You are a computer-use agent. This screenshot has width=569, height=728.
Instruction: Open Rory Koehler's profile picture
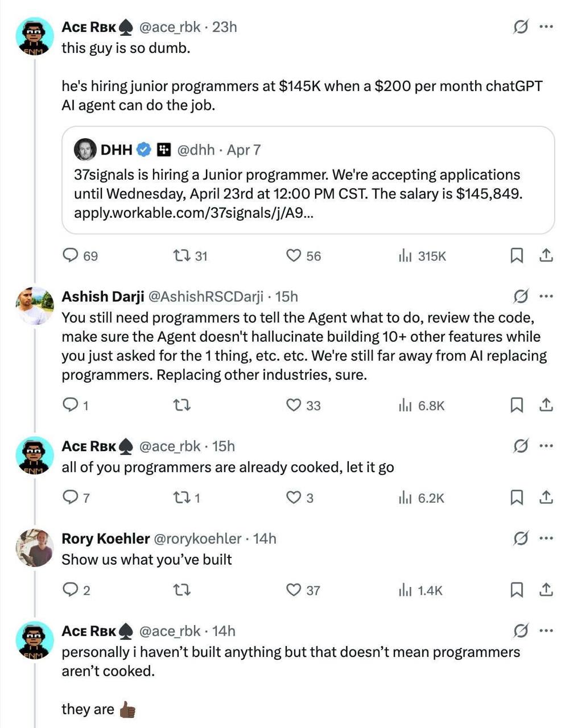(x=35, y=548)
